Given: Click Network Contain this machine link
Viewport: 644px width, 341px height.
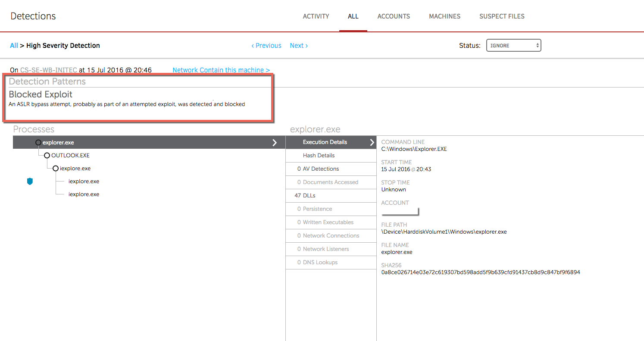Looking at the screenshot, I should [221, 70].
